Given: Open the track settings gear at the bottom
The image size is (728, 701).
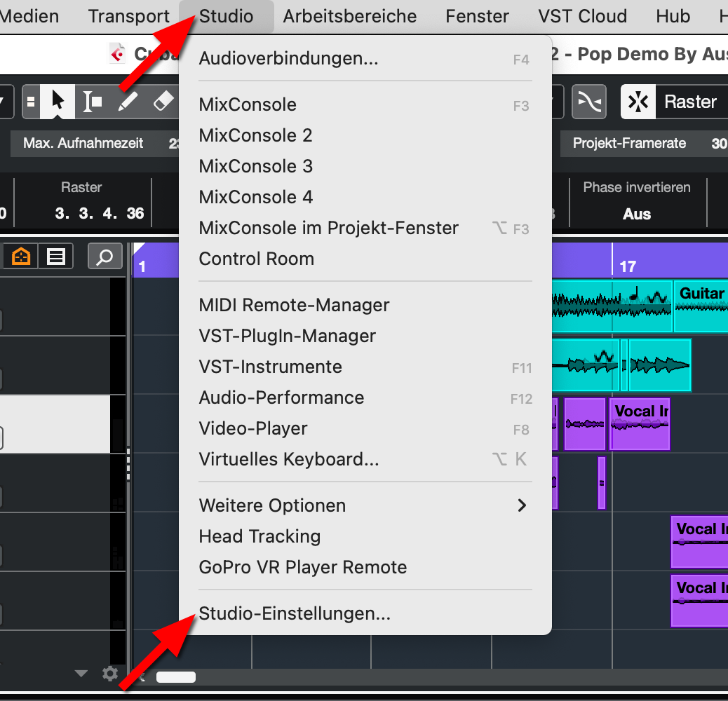Looking at the screenshot, I should [x=110, y=674].
